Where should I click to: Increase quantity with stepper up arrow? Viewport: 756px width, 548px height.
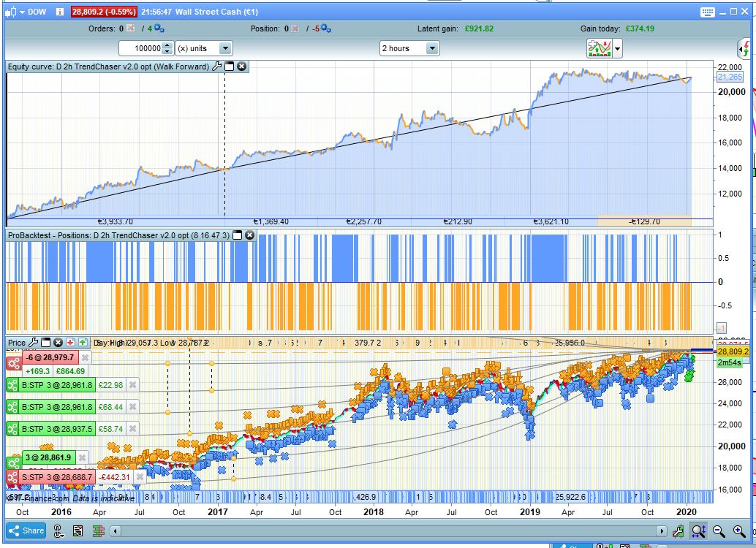(167, 45)
